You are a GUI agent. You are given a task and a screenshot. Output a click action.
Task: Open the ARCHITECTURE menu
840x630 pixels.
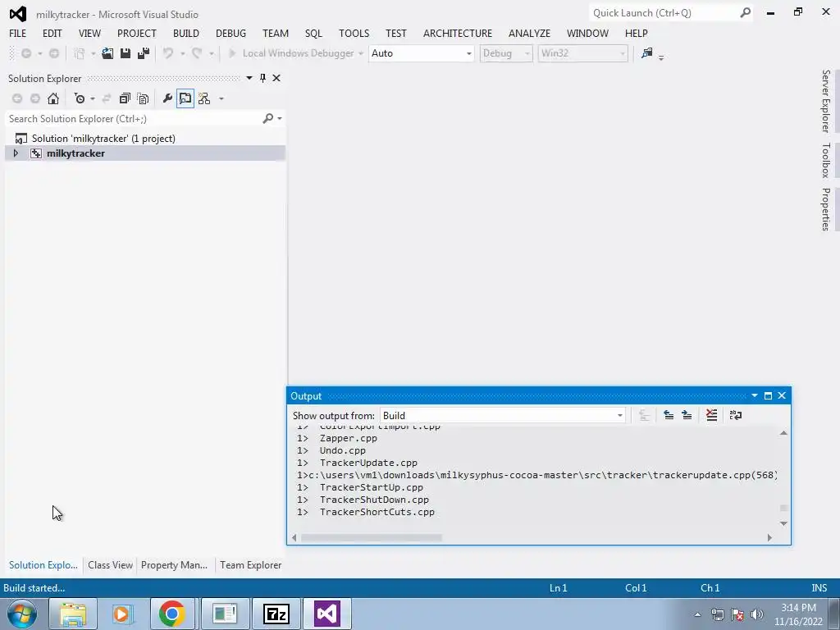pos(458,33)
